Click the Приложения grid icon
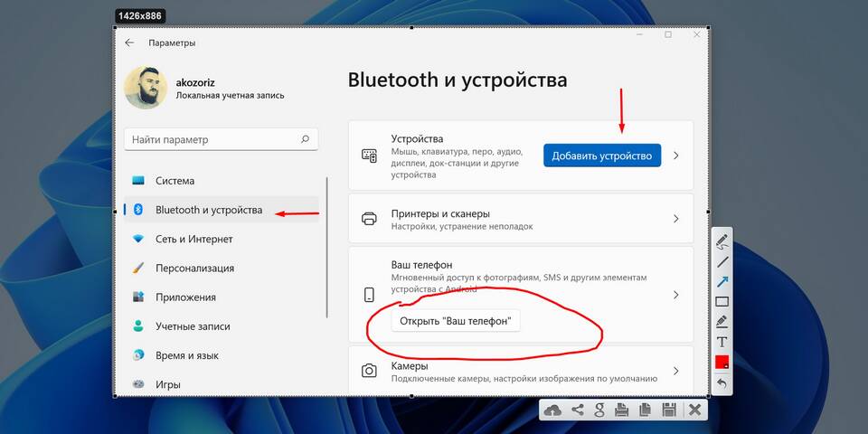Viewport: 868px width, 434px height. (138, 297)
